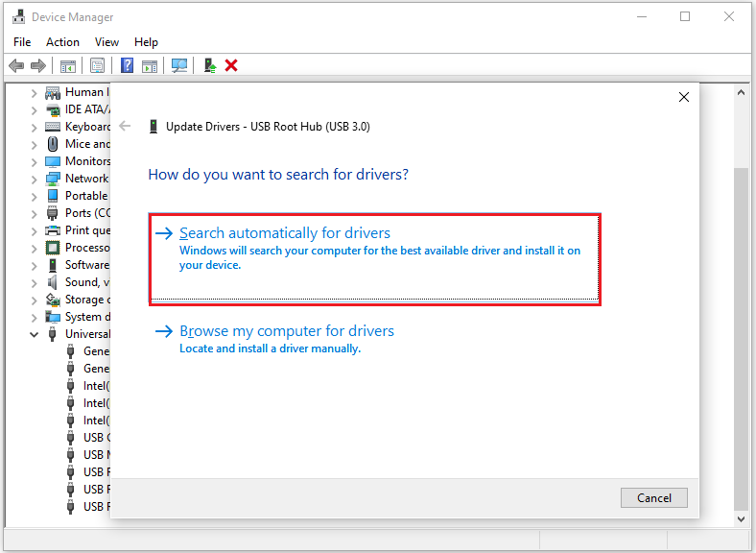This screenshot has height=553, width=756.
Task: Select the Keyboards category icon
Action: click(x=53, y=127)
